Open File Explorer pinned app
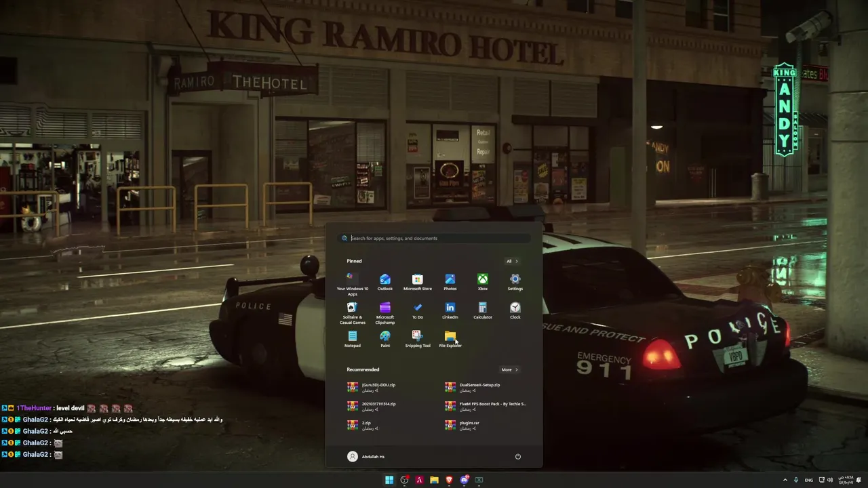Screen dimensions: 868x488 (x=450, y=340)
